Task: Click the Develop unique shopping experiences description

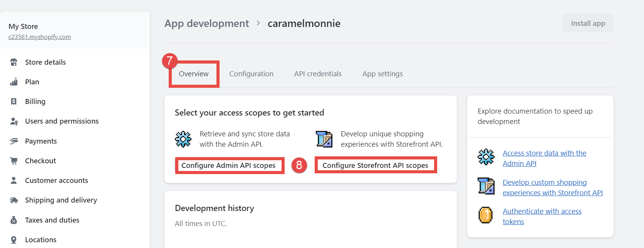Action: pyautogui.click(x=392, y=139)
